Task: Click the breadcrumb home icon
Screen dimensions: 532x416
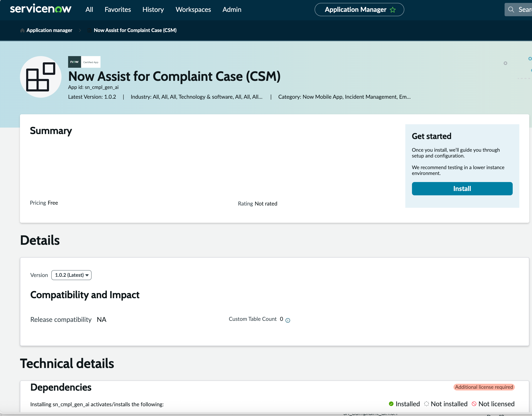Action: [x=22, y=30]
